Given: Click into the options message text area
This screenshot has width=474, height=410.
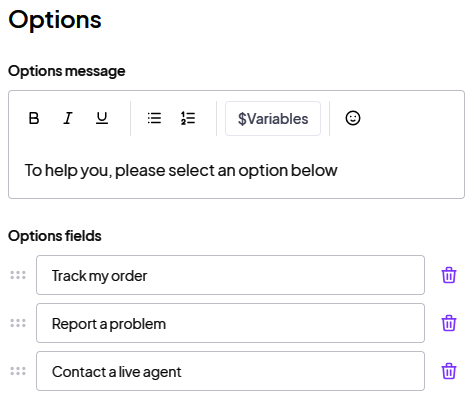Looking at the screenshot, I should point(236,170).
